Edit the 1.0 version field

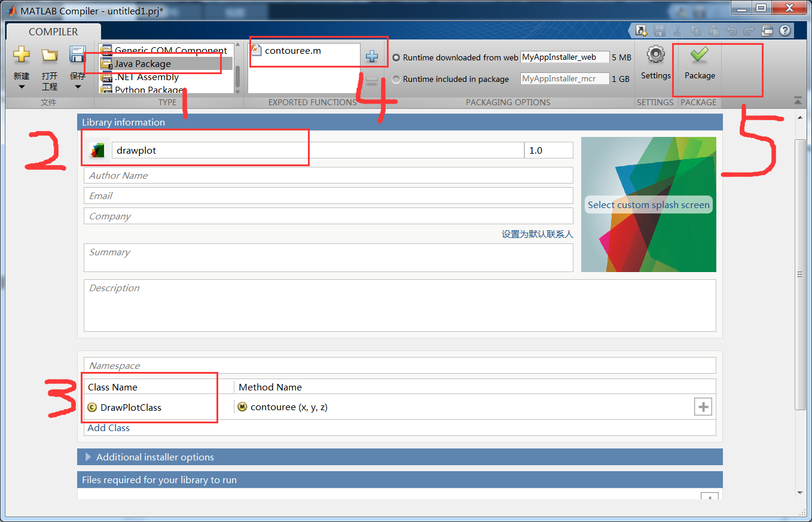pos(549,150)
